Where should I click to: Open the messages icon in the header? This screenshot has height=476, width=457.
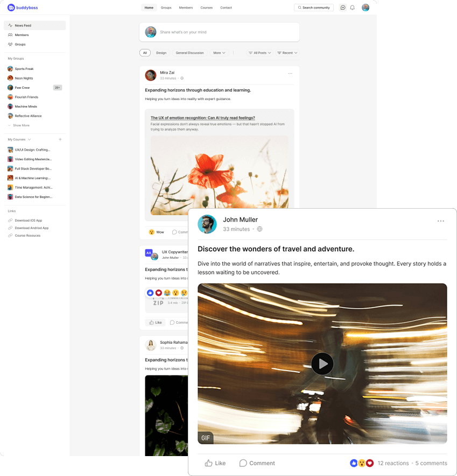pos(343,8)
